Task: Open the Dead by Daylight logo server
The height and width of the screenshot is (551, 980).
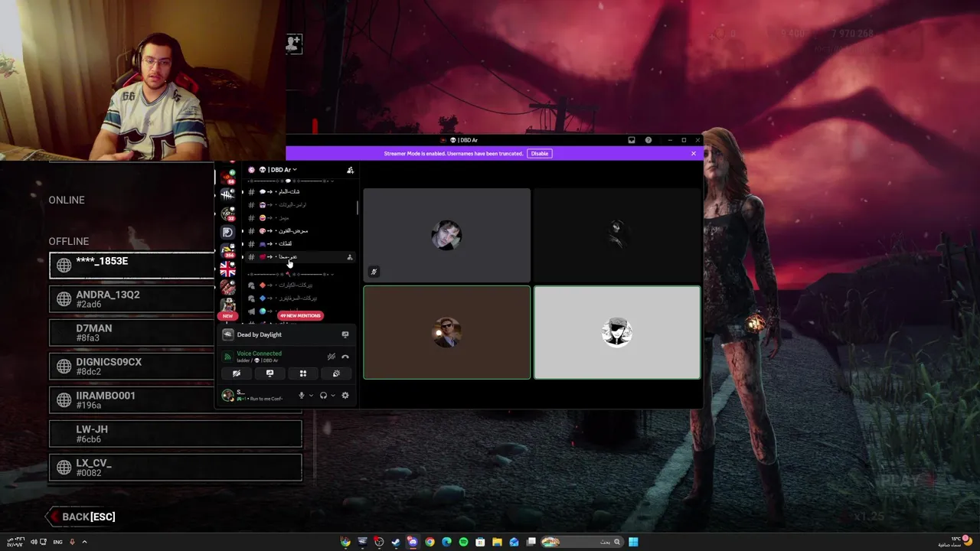Action: 227,195
